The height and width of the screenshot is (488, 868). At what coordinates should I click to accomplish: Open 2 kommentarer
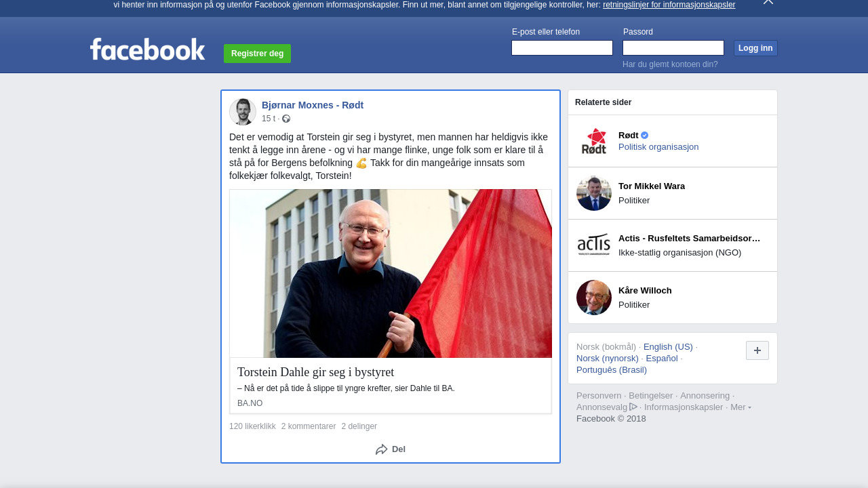pos(309,426)
